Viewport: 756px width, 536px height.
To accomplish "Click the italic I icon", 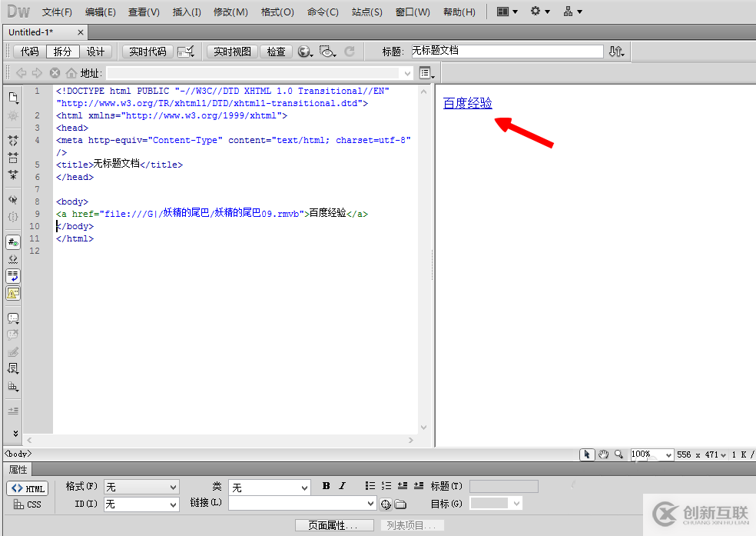I will click(343, 486).
